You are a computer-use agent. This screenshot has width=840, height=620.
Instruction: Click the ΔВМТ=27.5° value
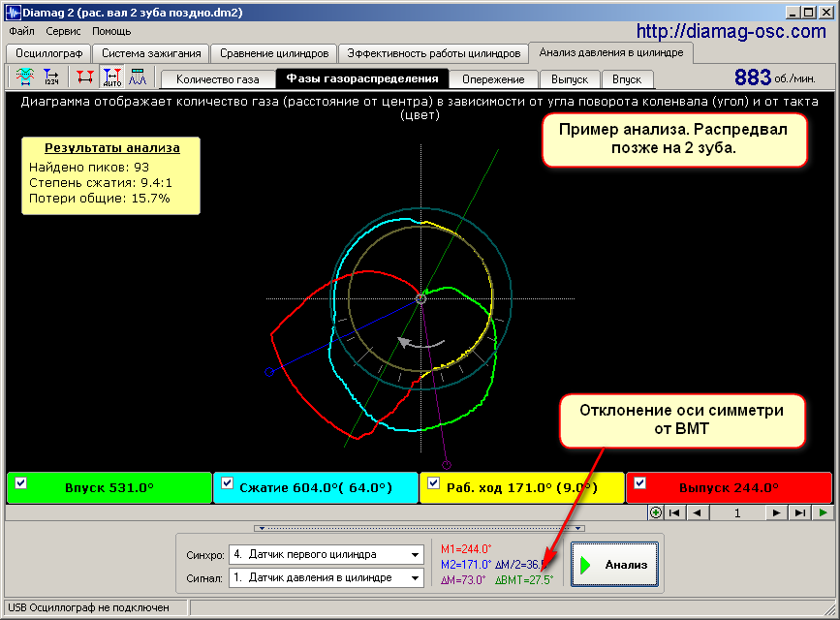(x=524, y=580)
